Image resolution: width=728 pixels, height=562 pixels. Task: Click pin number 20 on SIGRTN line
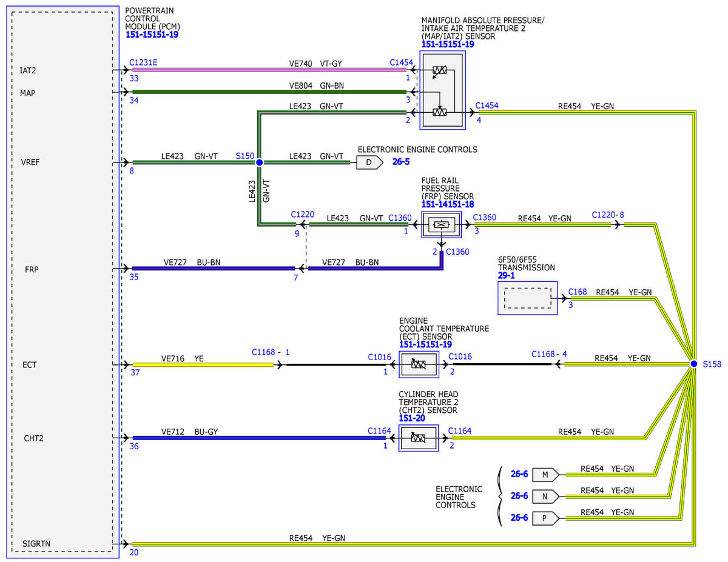pyautogui.click(x=134, y=552)
